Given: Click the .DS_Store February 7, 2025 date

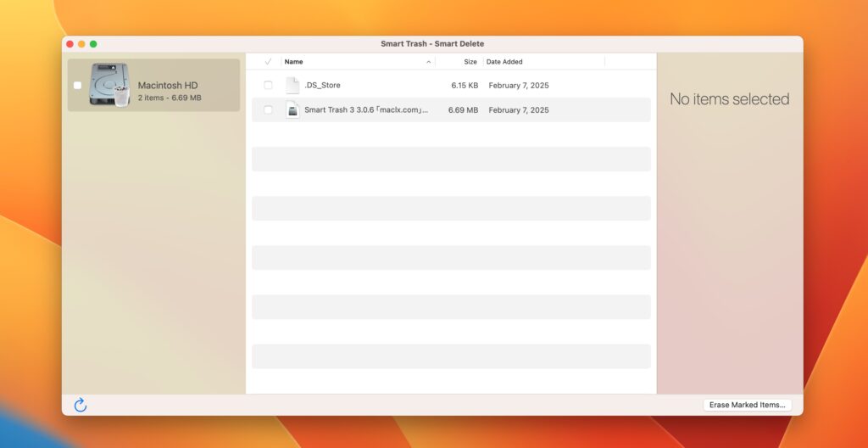Looking at the screenshot, I should point(519,86).
